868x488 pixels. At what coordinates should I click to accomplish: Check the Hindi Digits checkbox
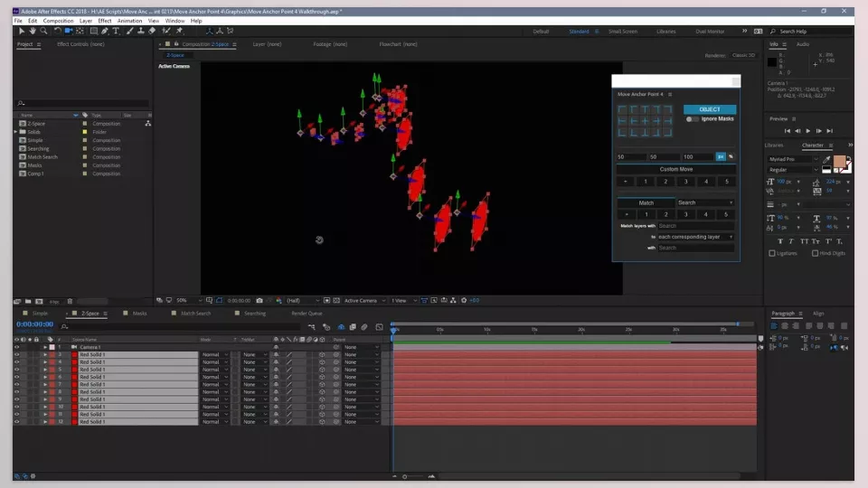[x=815, y=253]
